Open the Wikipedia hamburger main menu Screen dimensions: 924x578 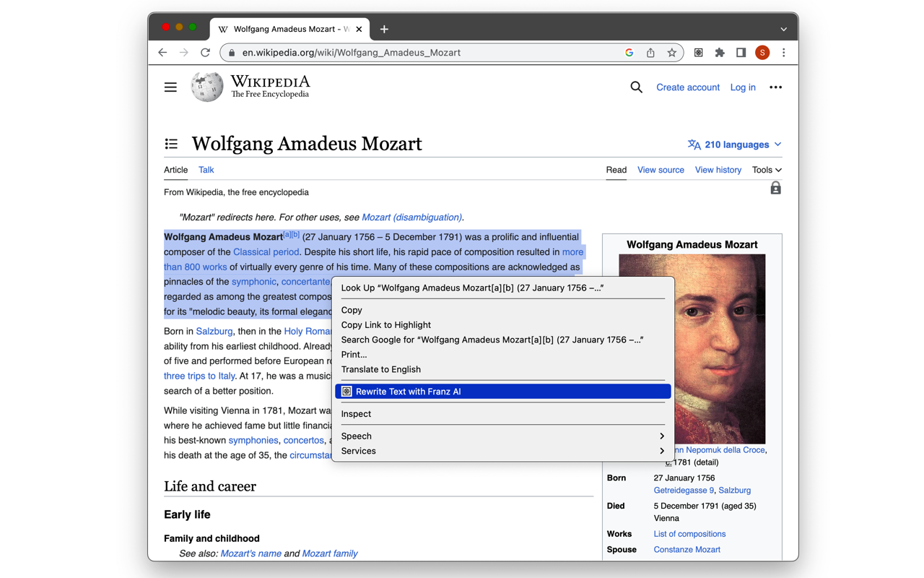pos(170,87)
